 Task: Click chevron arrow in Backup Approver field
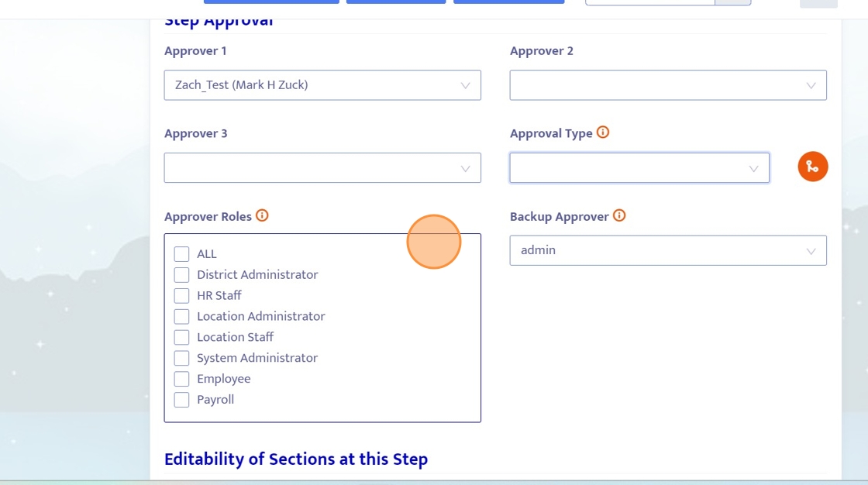click(x=811, y=251)
